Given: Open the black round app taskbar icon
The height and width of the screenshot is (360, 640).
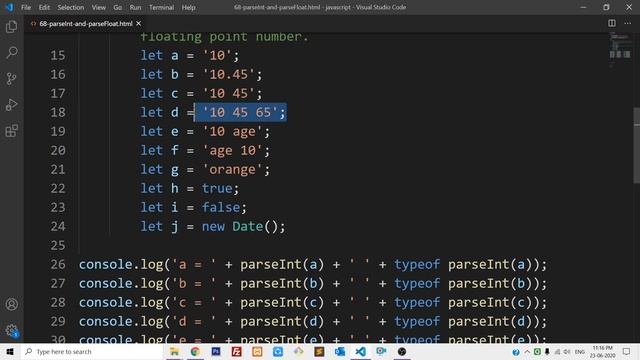Looking at the screenshot, I should (402, 351).
